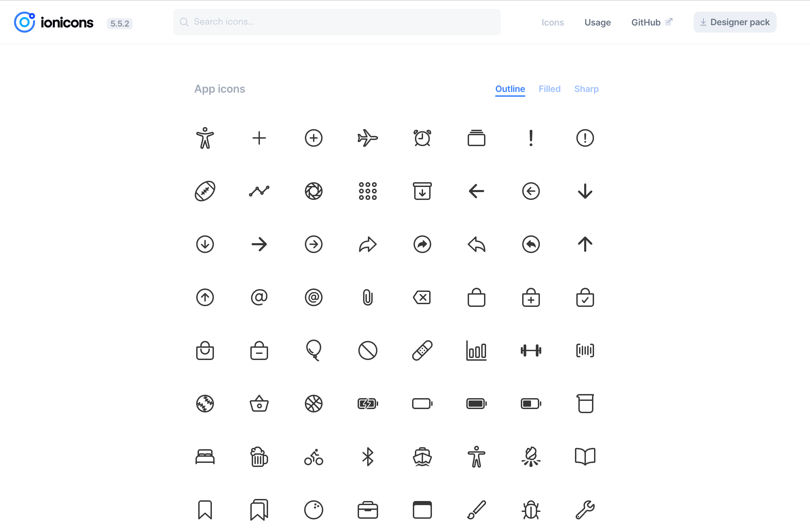810x532 pixels.
Task: Click the barcode scanner icon
Action: 585,350
